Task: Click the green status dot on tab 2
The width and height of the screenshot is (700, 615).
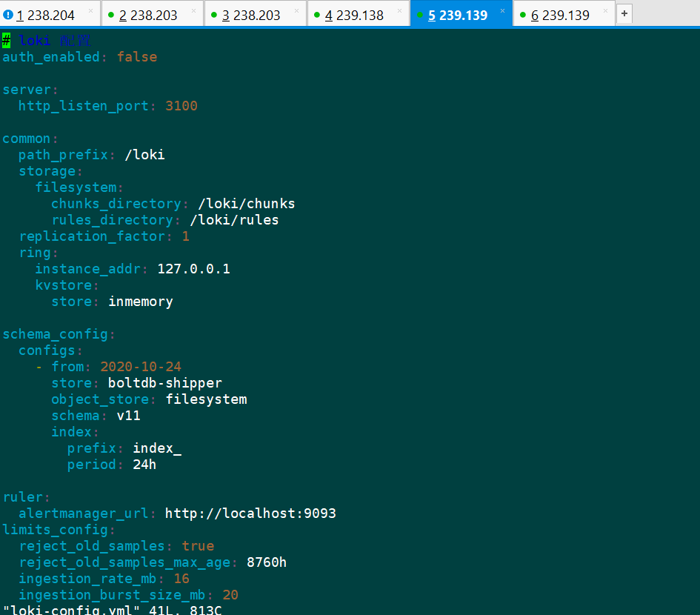Action: click(x=111, y=15)
